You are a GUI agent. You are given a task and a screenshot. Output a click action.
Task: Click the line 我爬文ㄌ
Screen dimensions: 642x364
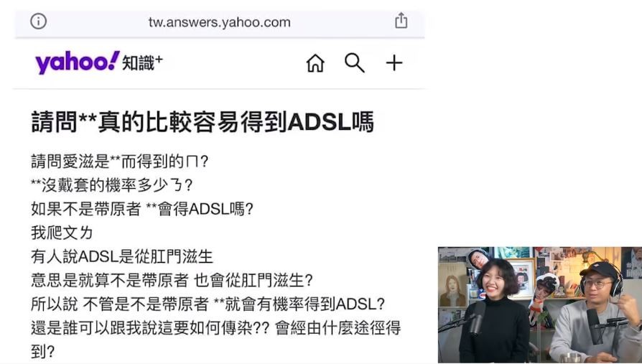click(62, 233)
